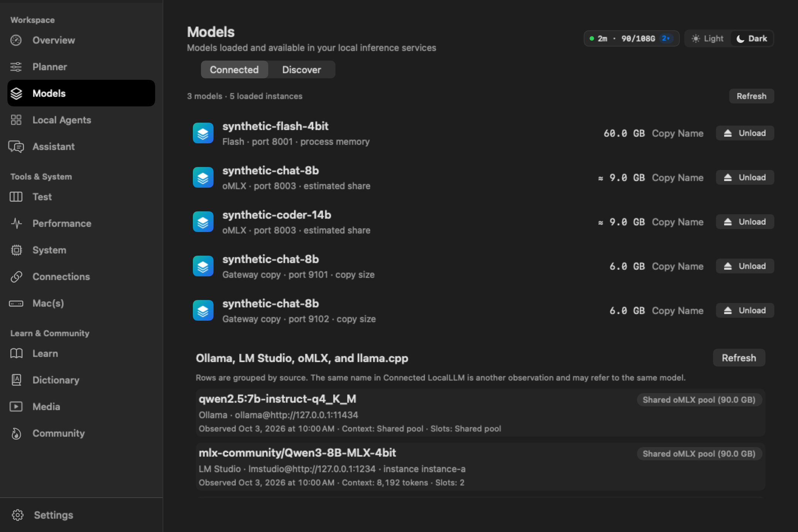Screen dimensions: 798x532
Task: Navigate to Connections
Action: [x=81, y=277]
